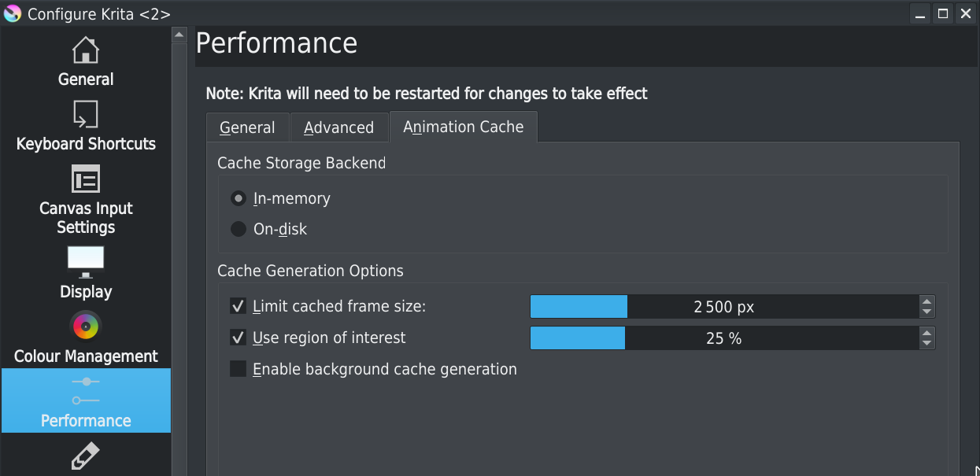Decrease cached frame size with down arrow
Viewport: 980px width, 476px height.
927,312
